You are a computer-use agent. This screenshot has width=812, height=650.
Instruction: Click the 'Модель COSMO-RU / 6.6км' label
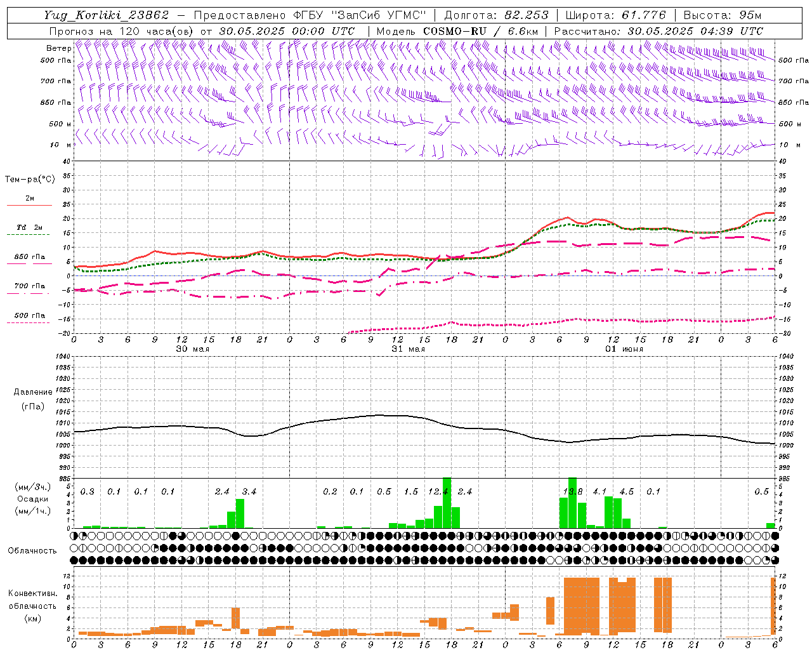click(457, 31)
